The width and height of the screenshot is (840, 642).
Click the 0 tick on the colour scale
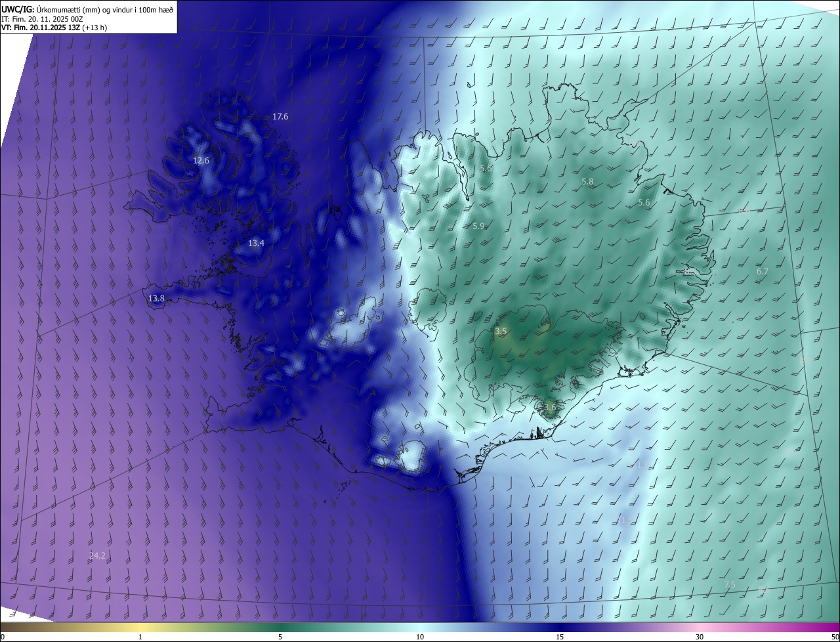coord(2,637)
